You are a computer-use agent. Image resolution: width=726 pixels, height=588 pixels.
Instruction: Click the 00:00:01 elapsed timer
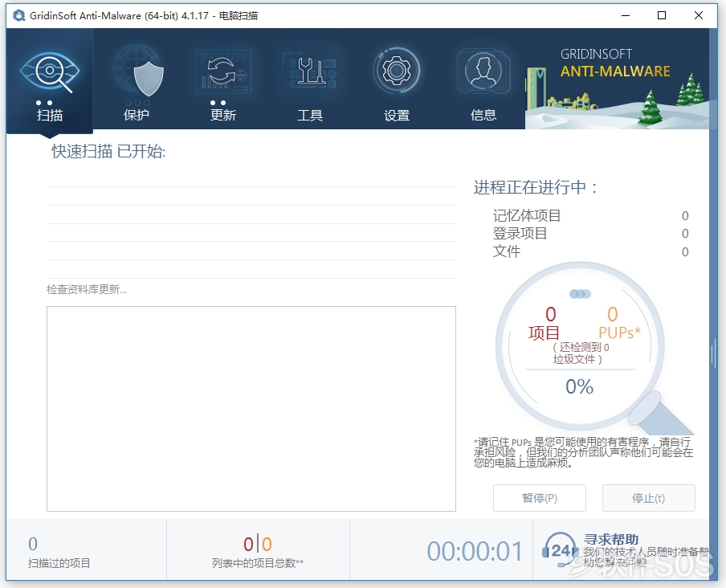tap(475, 551)
